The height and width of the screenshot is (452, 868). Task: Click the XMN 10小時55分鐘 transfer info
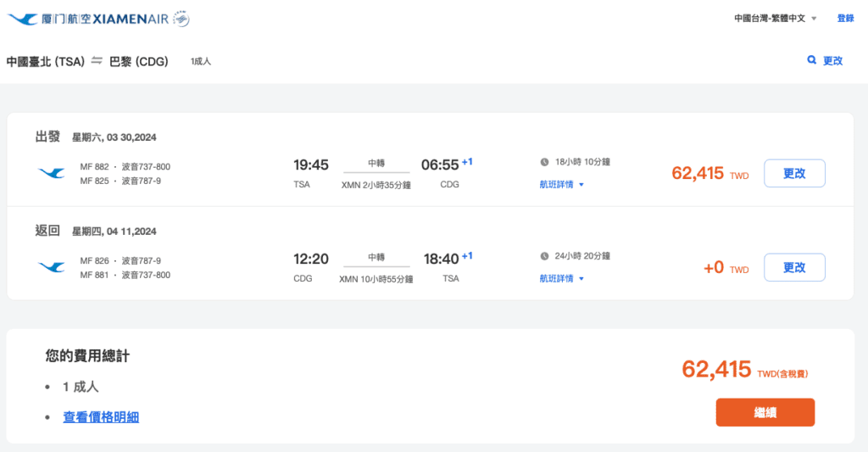pos(376,279)
